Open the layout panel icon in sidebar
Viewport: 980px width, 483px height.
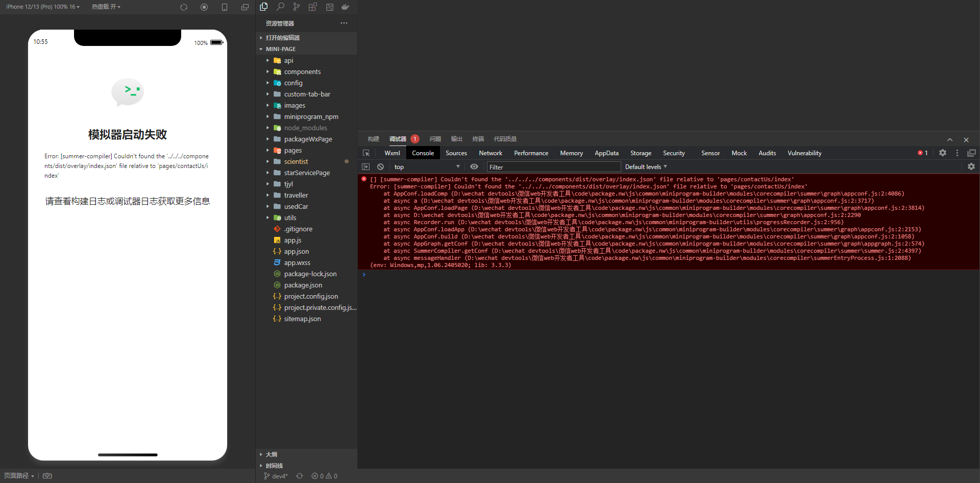click(330, 7)
